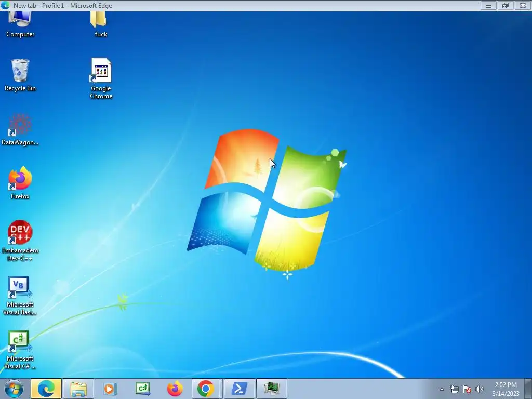532x399 pixels.
Task: Select the yellow folder on the desktop
Action: (100, 24)
